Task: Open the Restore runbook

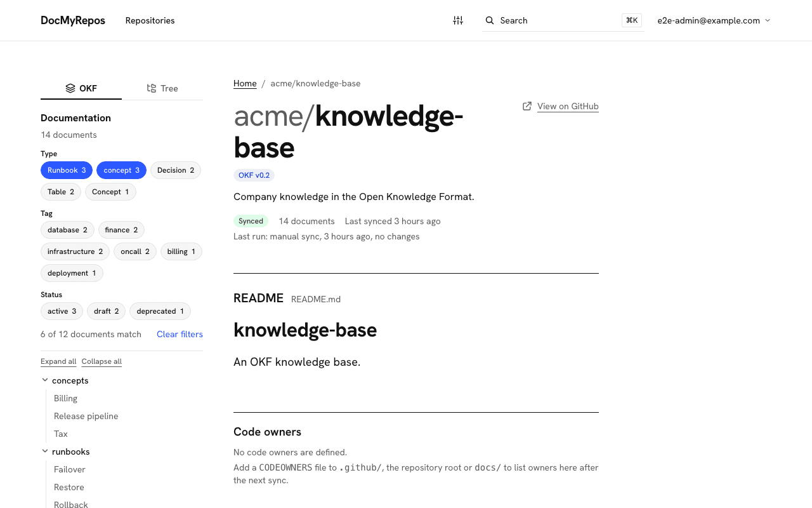Action: 69,487
